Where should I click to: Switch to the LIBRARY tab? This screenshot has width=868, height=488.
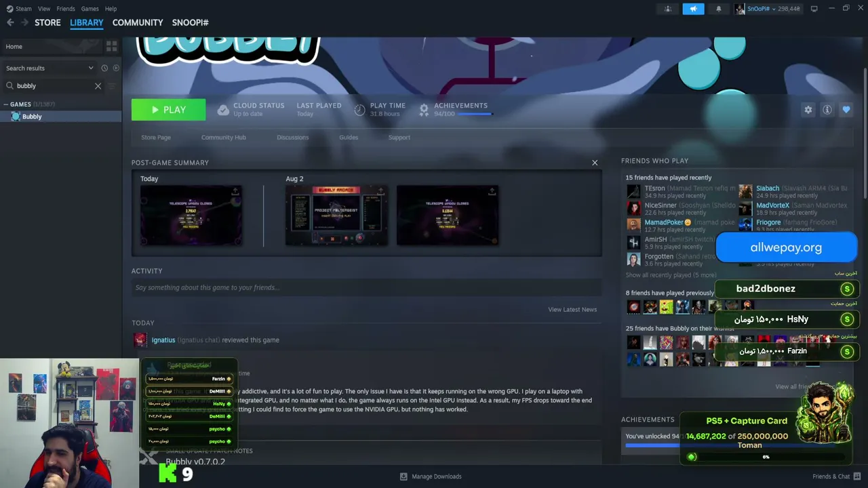click(87, 22)
